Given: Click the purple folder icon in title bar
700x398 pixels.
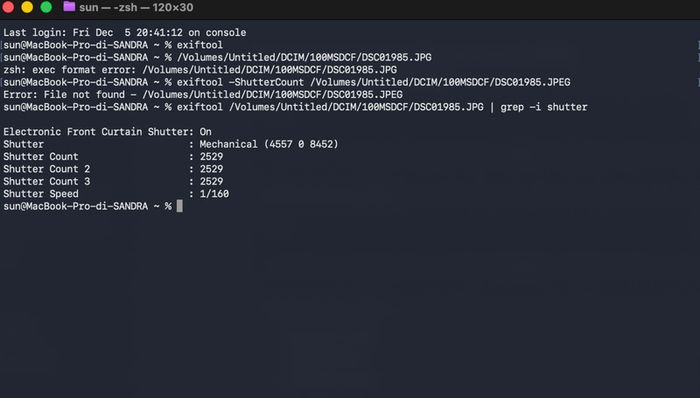Looking at the screenshot, I should coord(69,7).
